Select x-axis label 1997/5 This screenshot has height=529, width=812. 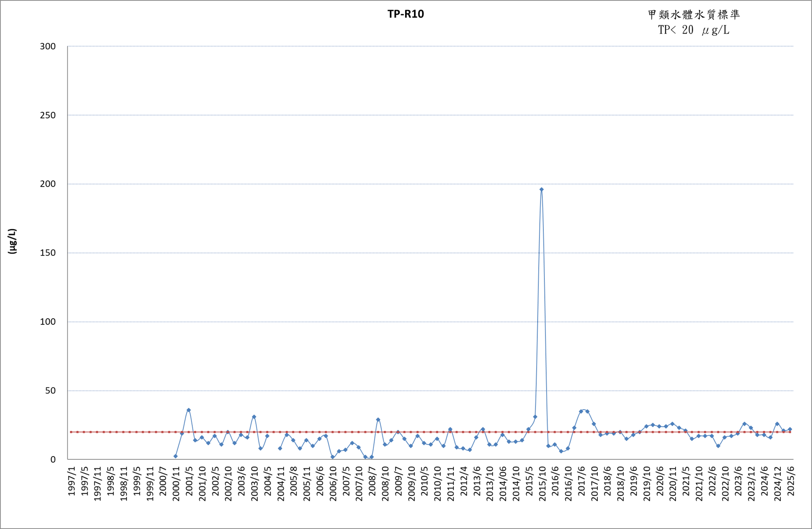tap(84, 481)
